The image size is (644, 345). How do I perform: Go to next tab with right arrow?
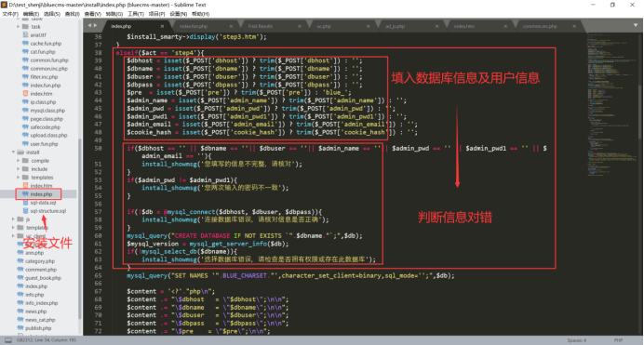pos(96,25)
